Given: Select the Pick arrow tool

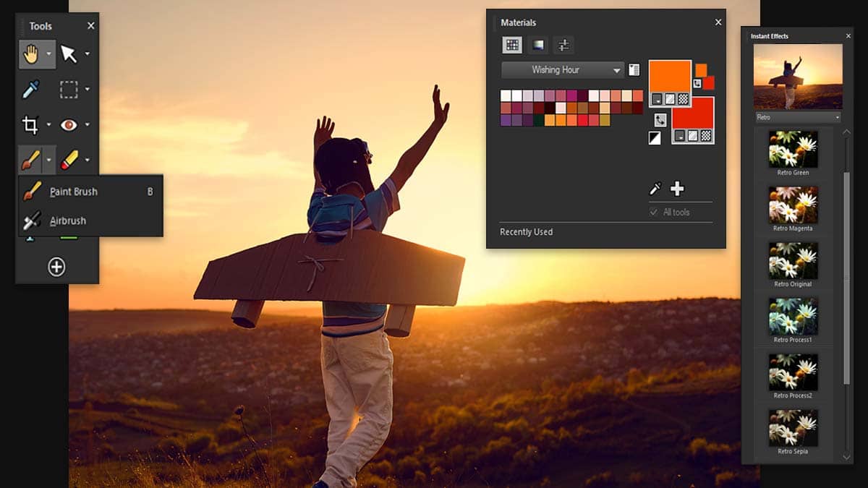Looking at the screenshot, I should click(69, 54).
